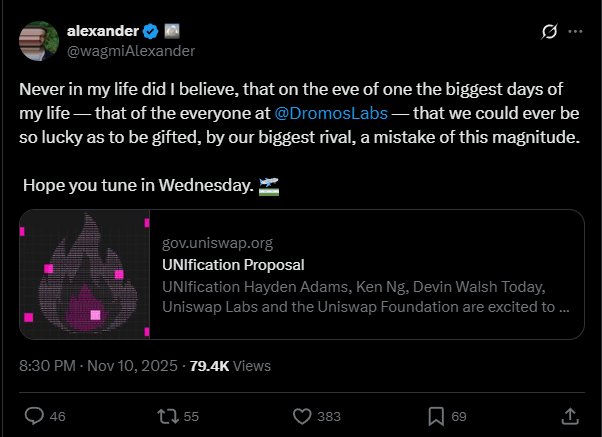
Task: Like the post with heart icon
Action: click(x=303, y=415)
